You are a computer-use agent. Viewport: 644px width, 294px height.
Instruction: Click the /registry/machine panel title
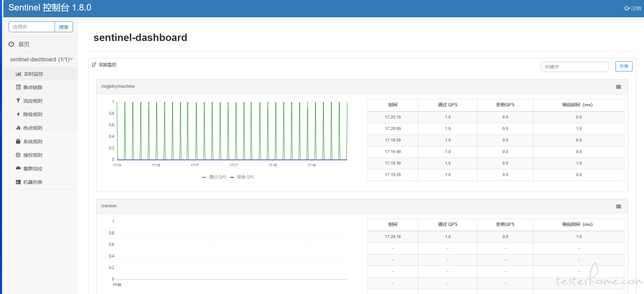tap(118, 86)
